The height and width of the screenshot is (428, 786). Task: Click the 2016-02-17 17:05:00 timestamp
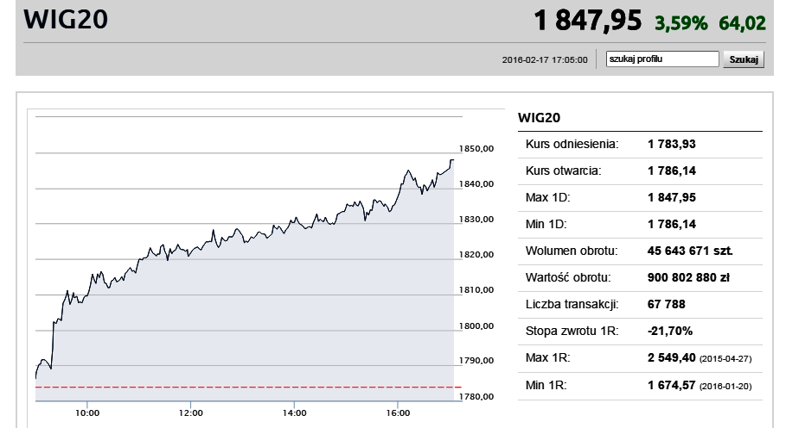pyautogui.click(x=544, y=60)
